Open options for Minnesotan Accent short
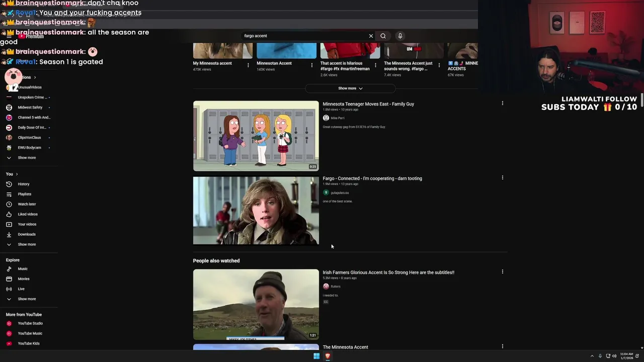Screen dimensions: 644x362 [x=311, y=65]
